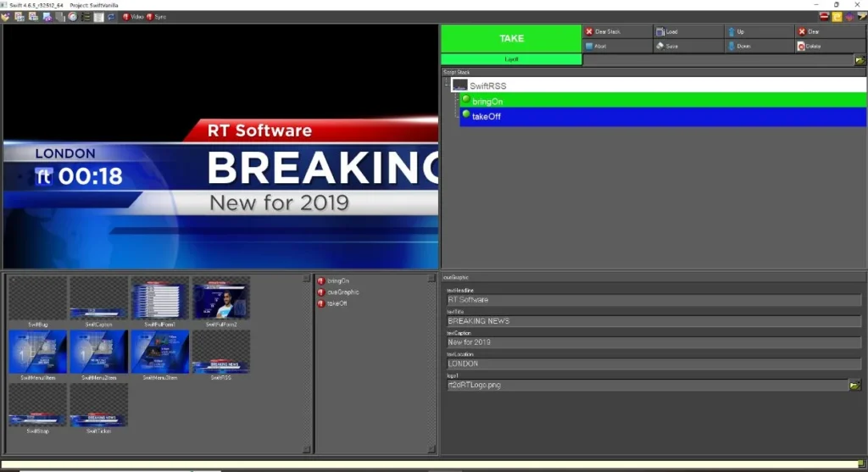Click the purple icon in top-right toolbar
The height and width of the screenshot is (472, 868).
tap(849, 17)
